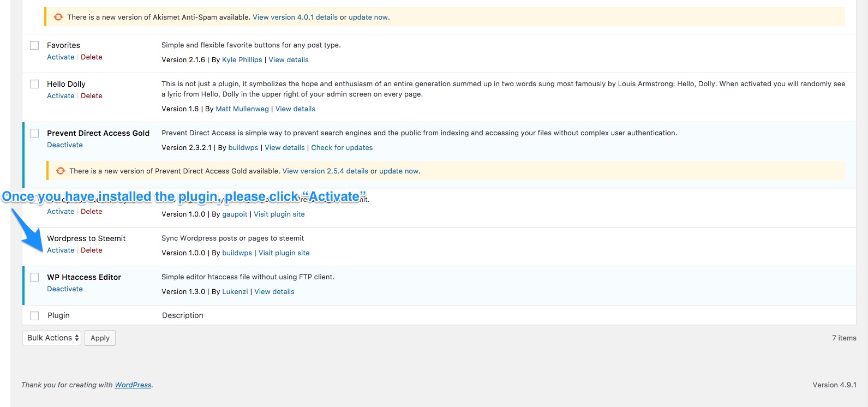View details for Favorites plugin
Viewport: 868px width, 407px height.
click(289, 59)
